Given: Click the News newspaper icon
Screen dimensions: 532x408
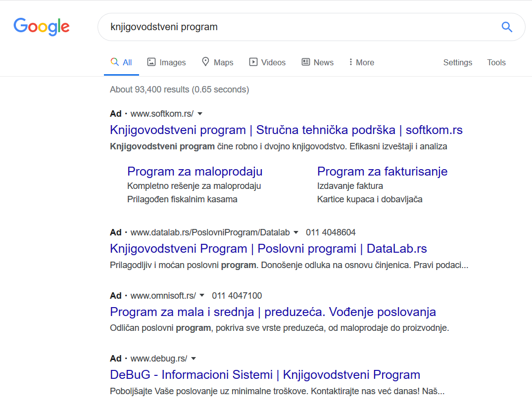Looking at the screenshot, I should pyautogui.click(x=306, y=62).
